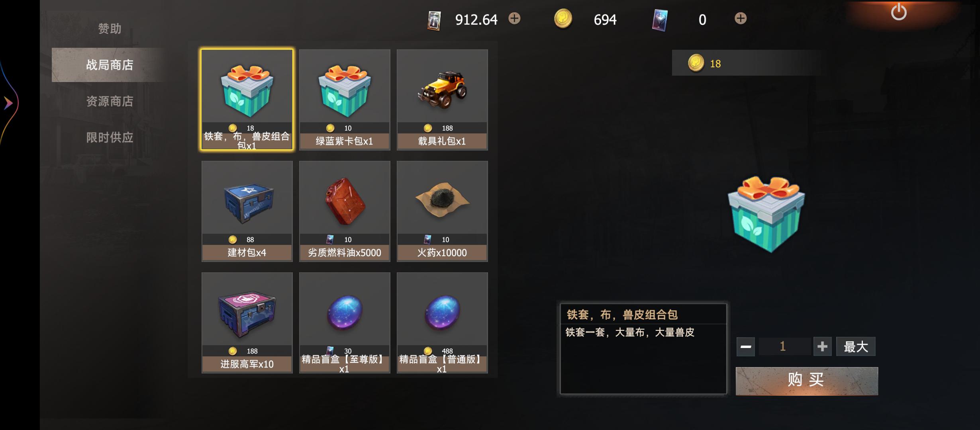Expand the side arrow on left edge
The width and height of the screenshot is (980, 430).
pyautogui.click(x=8, y=104)
